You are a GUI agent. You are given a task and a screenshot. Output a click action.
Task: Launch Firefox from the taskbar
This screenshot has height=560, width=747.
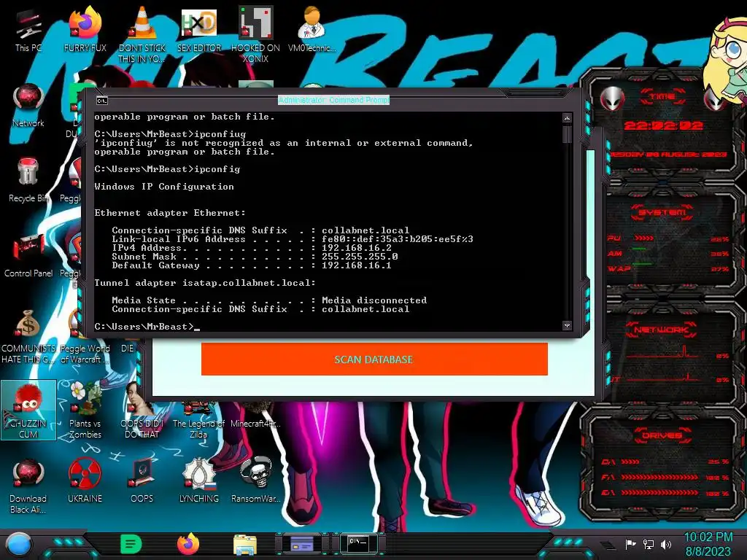[x=188, y=544]
